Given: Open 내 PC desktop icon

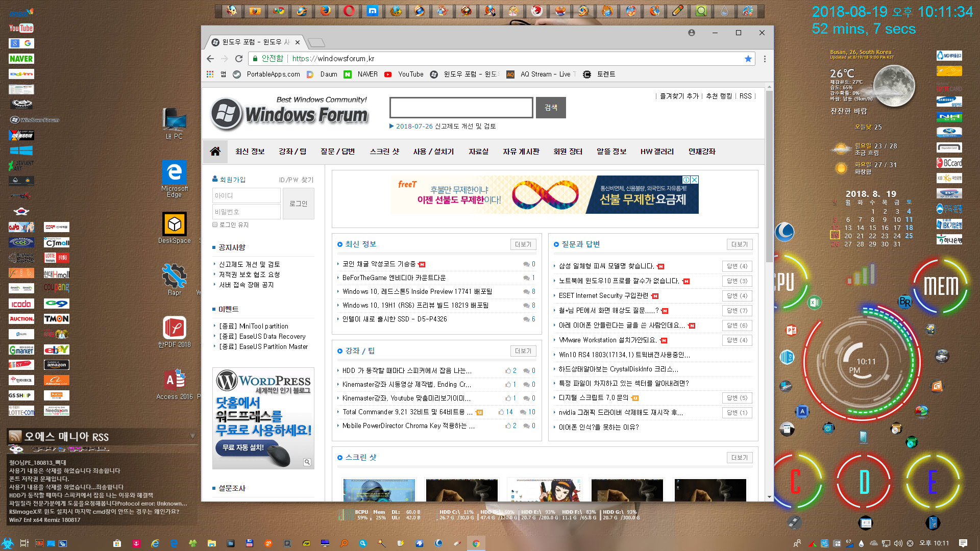Looking at the screenshot, I should pyautogui.click(x=174, y=123).
